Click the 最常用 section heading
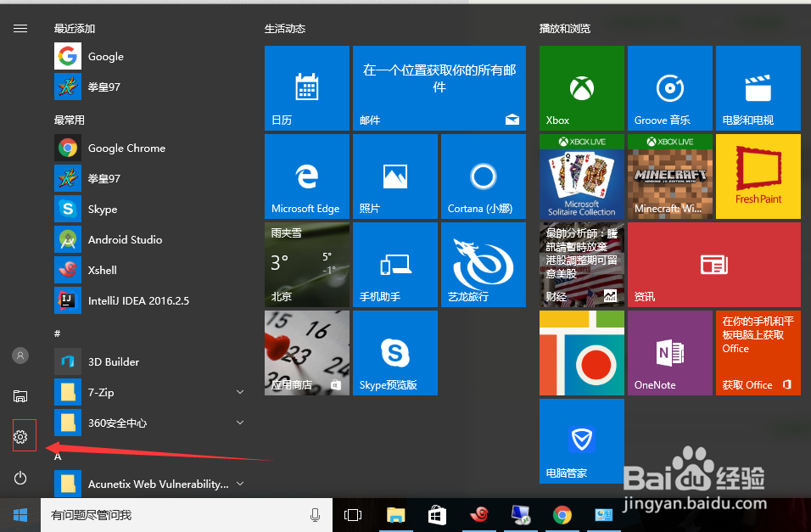This screenshot has width=811, height=532. [x=70, y=120]
